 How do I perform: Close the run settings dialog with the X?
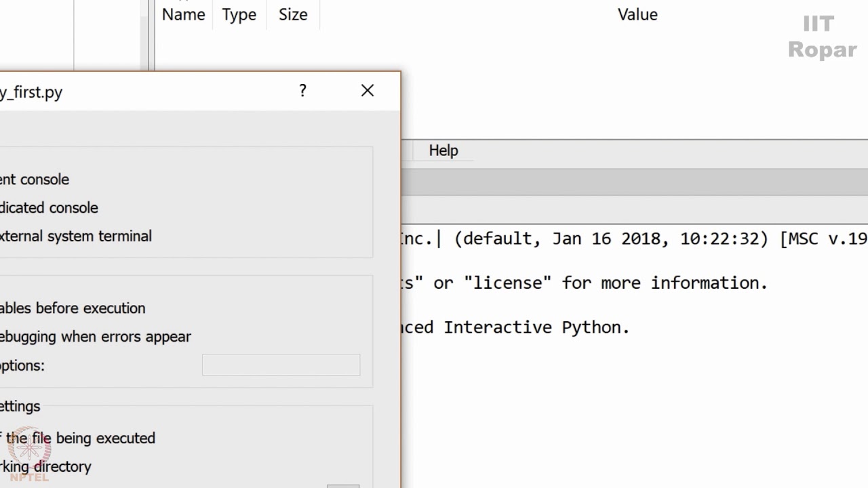pyautogui.click(x=368, y=91)
